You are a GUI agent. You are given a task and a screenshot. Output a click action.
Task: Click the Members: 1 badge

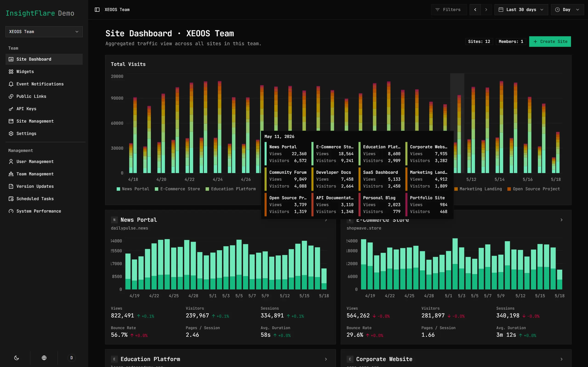pyautogui.click(x=511, y=42)
